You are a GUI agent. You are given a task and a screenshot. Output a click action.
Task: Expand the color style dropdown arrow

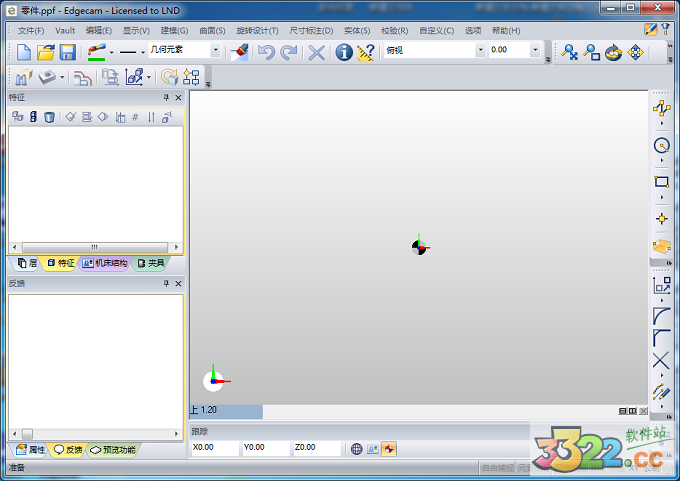click(111, 53)
